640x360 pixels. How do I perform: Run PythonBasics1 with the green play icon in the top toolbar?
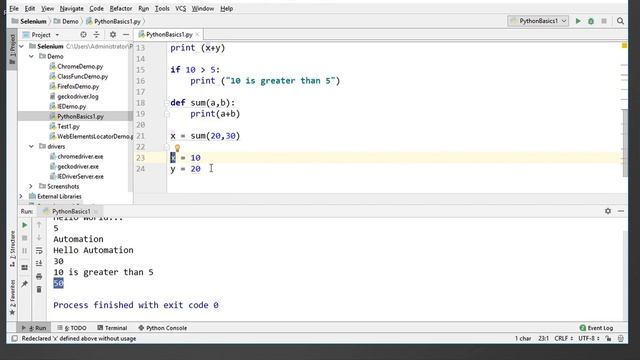click(x=578, y=21)
